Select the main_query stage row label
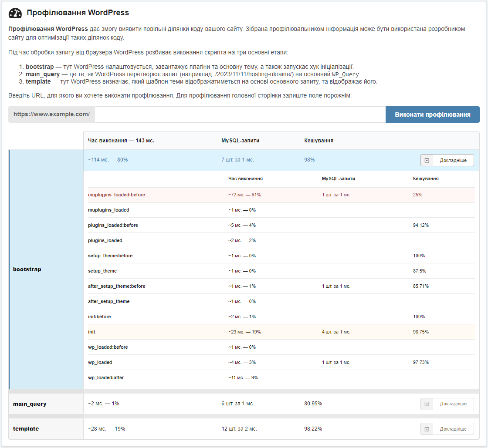 click(30, 404)
